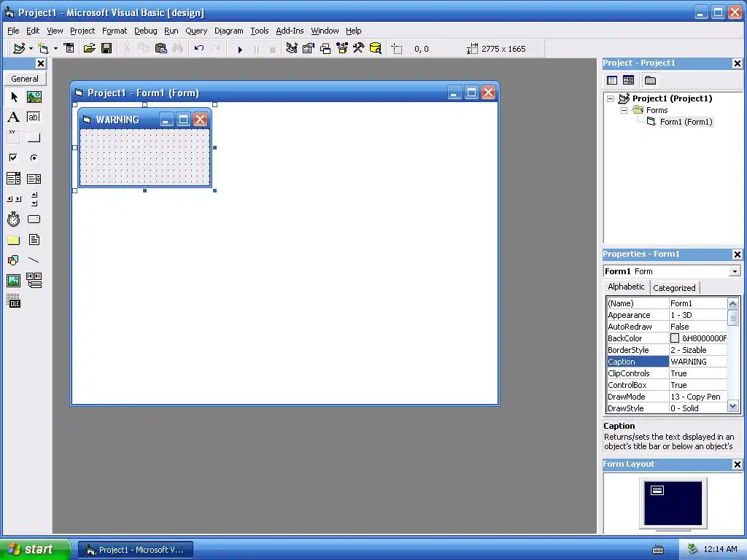Open the Diagram menu
Screen dimensions: 747x560
(x=228, y=31)
